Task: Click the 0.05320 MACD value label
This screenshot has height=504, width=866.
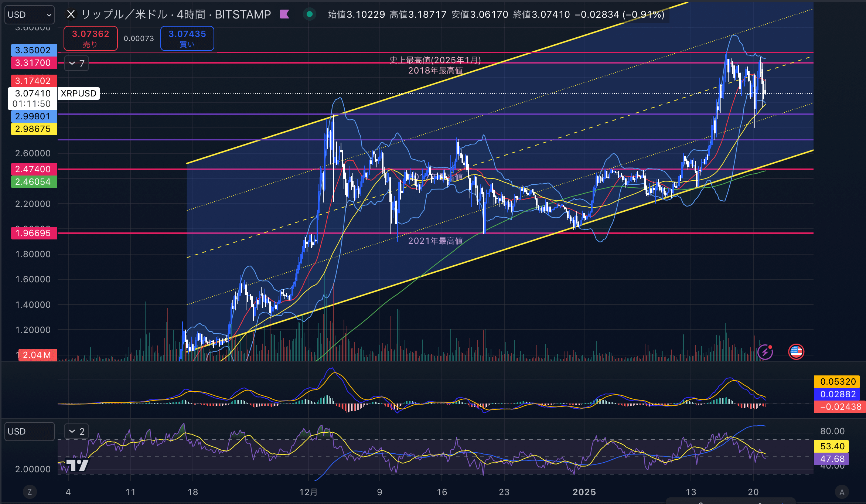Action: coord(838,382)
